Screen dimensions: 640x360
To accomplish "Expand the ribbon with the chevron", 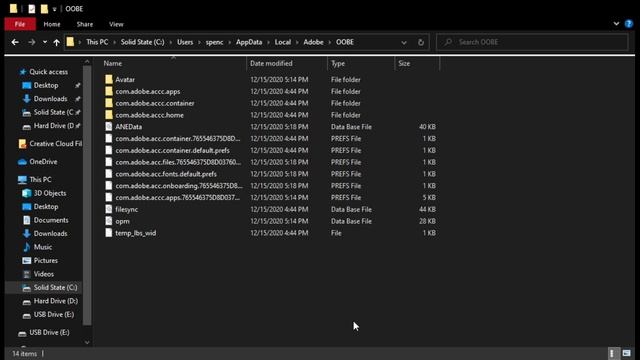I will pos(616,24).
